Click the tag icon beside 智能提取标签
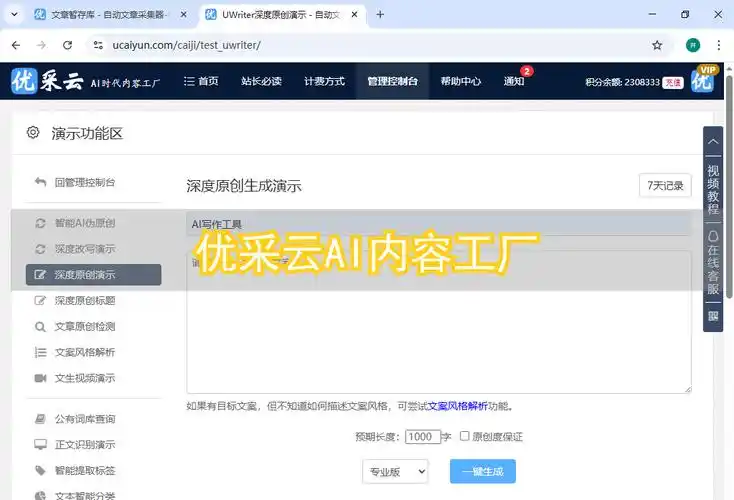734x500 pixels. click(41, 470)
